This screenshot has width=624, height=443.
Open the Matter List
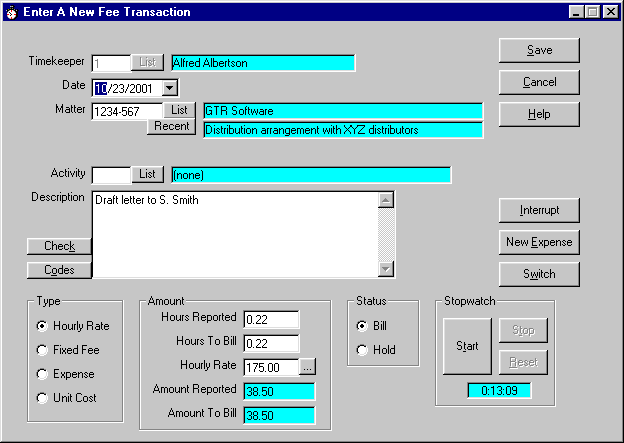click(x=179, y=110)
